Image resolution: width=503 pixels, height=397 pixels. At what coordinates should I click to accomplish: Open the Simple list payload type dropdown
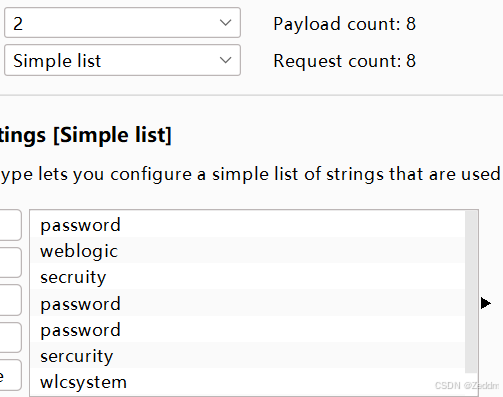click(x=122, y=60)
